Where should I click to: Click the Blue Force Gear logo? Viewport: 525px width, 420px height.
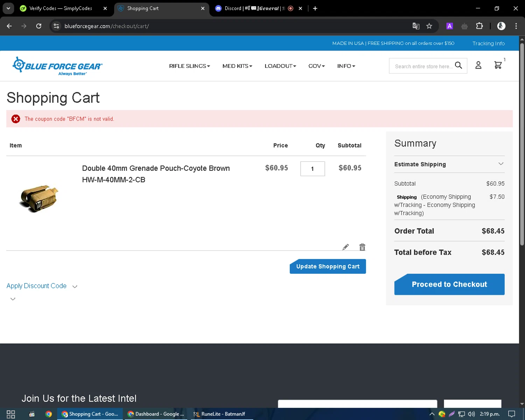click(x=57, y=66)
